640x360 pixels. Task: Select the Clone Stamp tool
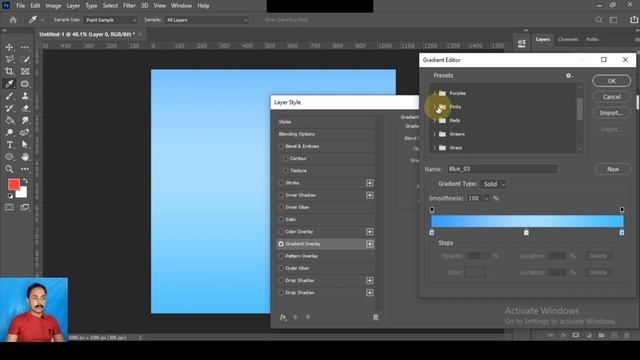[x=25, y=96]
